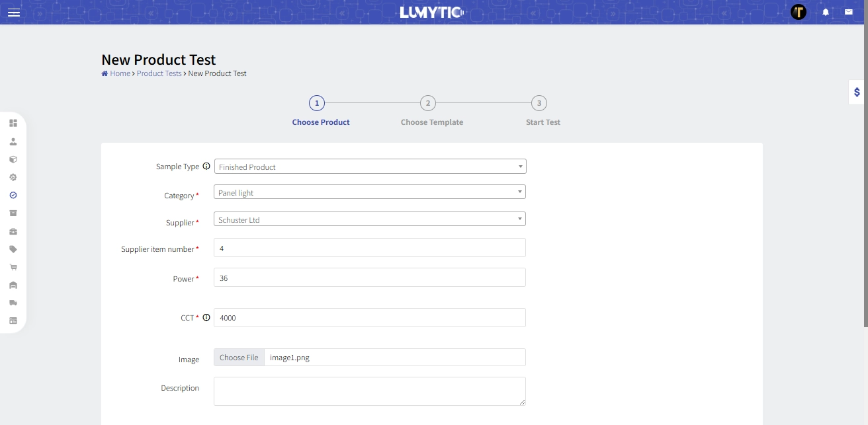The width and height of the screenshot is (868, 425).
Task: Open the Shopping cart icon in sidebar
Action: coord(13,266)
